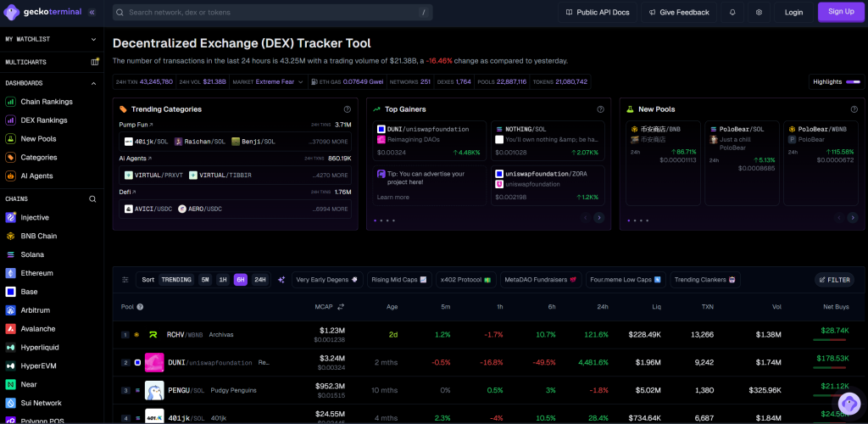The height and width of the screenshot is (424, 868).
Task: Open the table settings sliders icon
Action: tap(125, 280)
